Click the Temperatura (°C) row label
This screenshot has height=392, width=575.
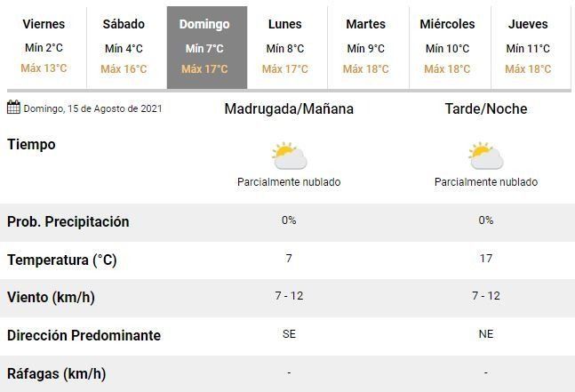coord(62,260)
